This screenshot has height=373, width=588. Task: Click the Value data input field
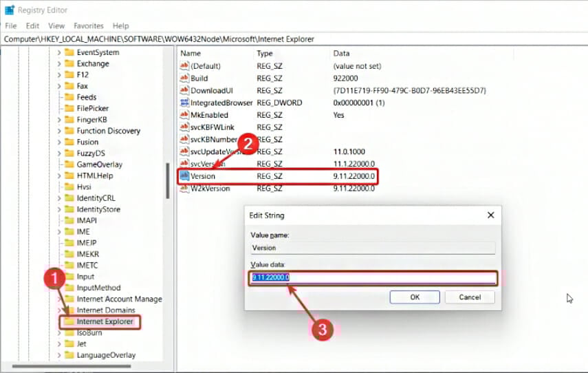[373, 277]
